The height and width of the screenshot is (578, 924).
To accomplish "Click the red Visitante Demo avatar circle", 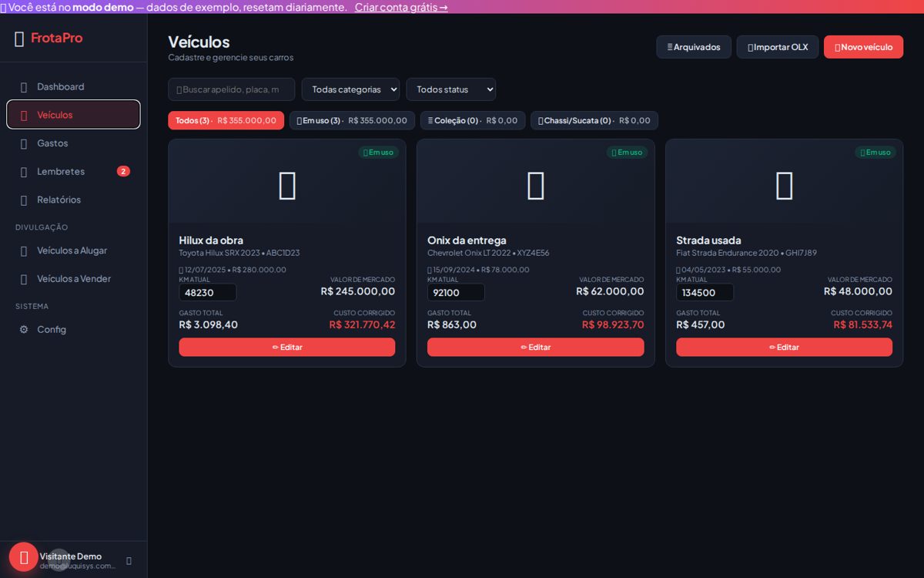I will click(x=24, y=557).
